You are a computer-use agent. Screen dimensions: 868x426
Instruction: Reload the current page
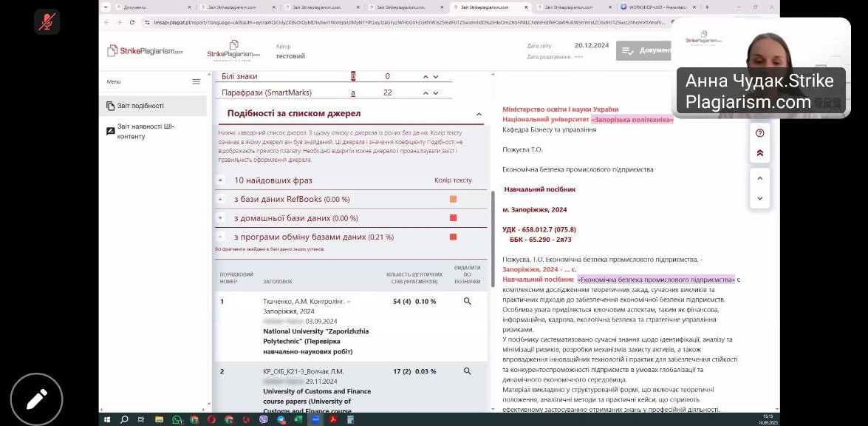click(x=131, y=22)
